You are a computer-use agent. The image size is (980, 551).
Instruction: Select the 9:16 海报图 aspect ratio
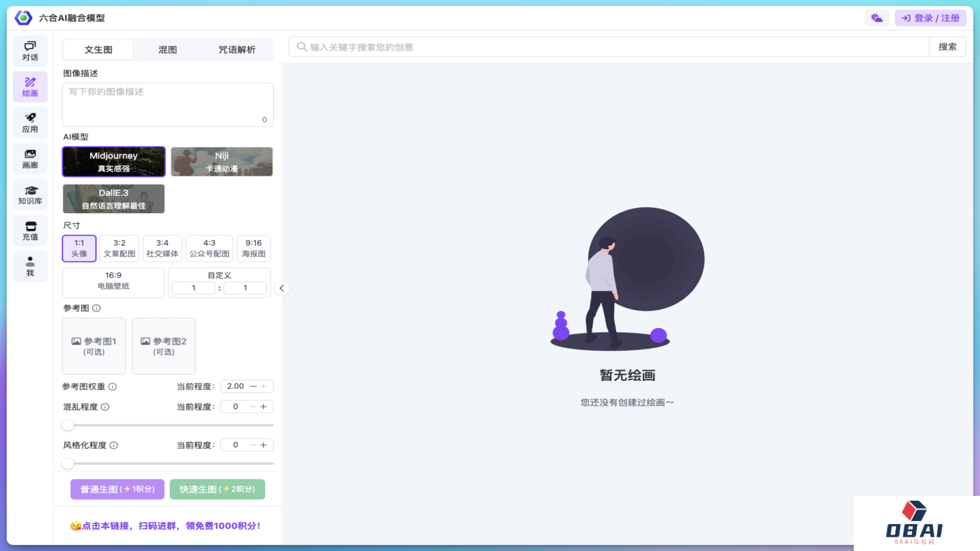point(254,248)
